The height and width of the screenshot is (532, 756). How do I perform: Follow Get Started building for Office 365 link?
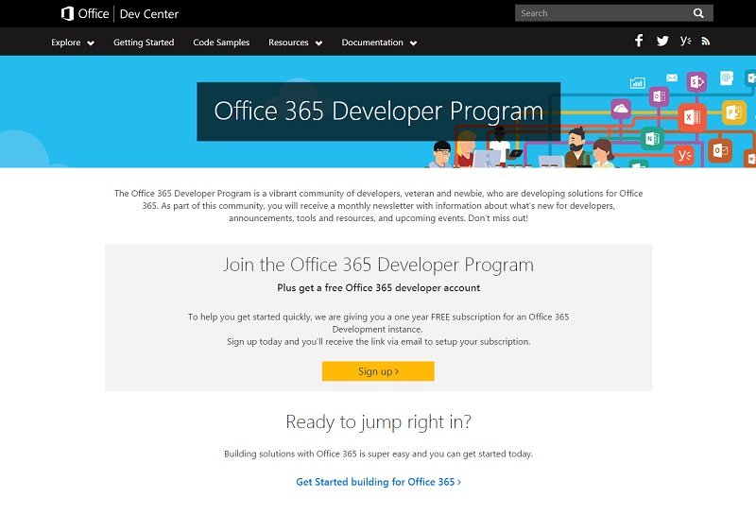tap(378, 482)
